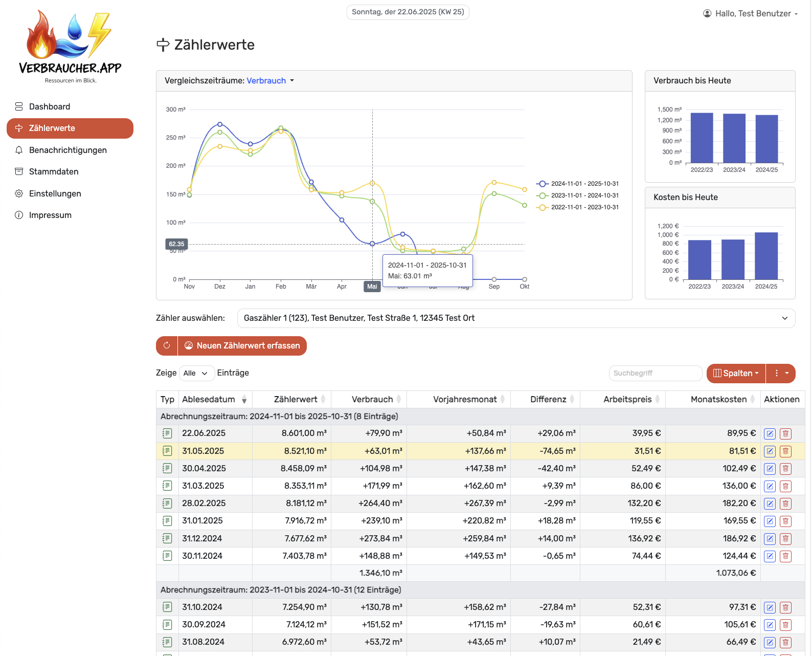The width and height of the screenshot is (812, 656).
Task: Edit the 22.06.2025 meter reading
Action: coord(770,434)
